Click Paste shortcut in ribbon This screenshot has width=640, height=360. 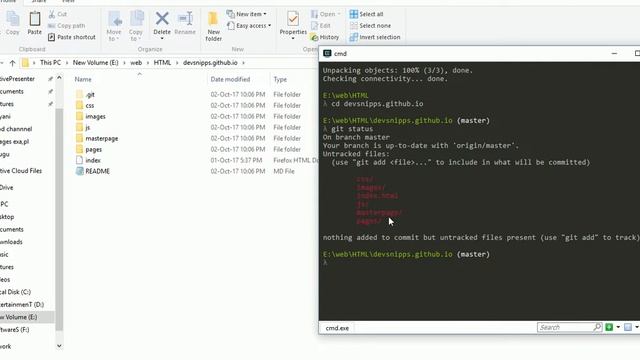click(x=72, y=37)
